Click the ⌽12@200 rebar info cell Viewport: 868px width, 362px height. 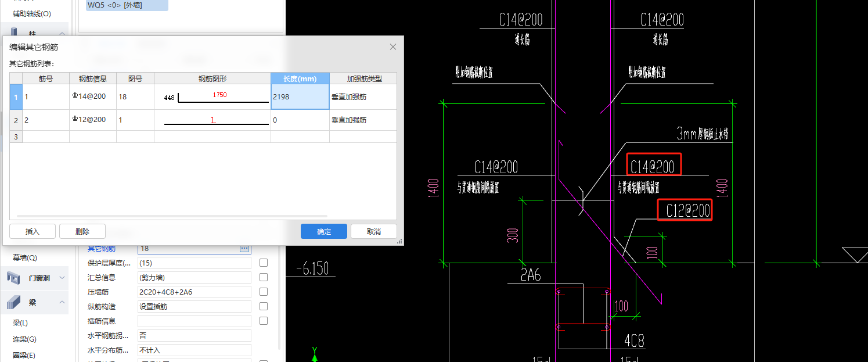tap(93, 120)
